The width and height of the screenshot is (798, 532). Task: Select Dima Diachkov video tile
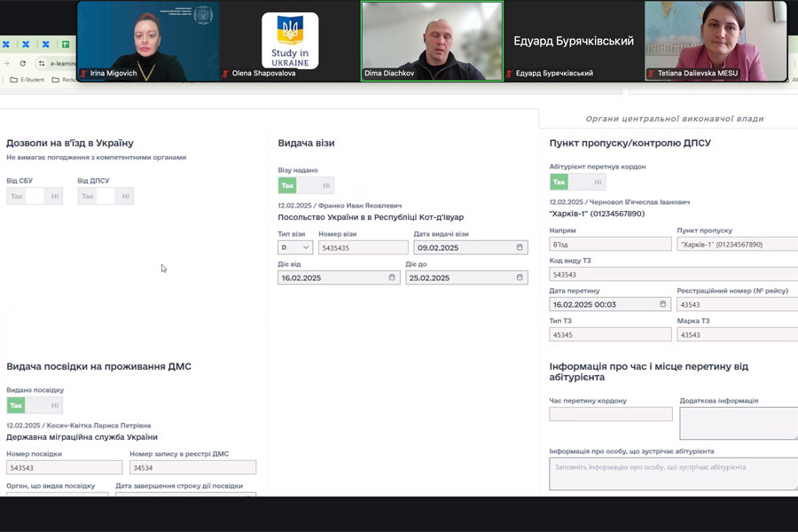[x=432, y=41]
